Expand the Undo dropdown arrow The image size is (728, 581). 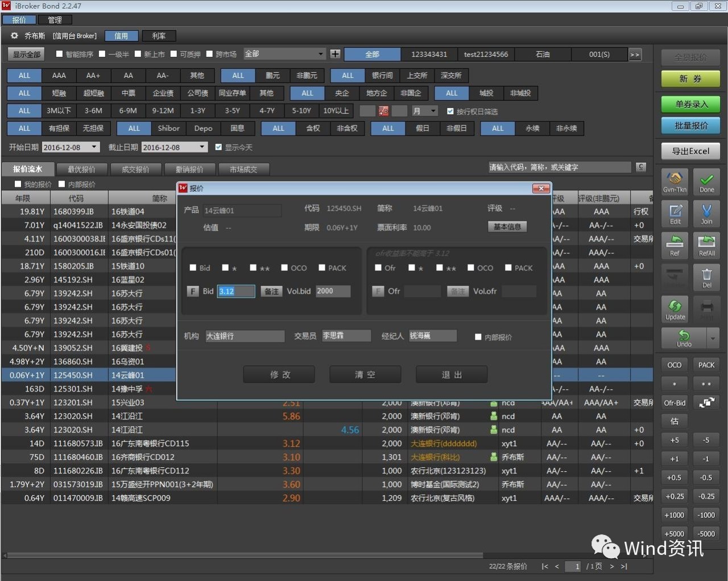click(713, 339)
